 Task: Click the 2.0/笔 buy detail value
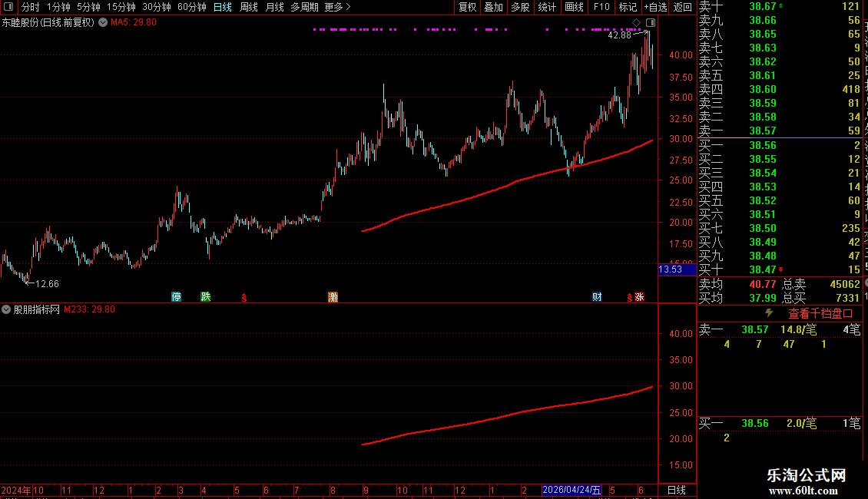pos(801,424)
